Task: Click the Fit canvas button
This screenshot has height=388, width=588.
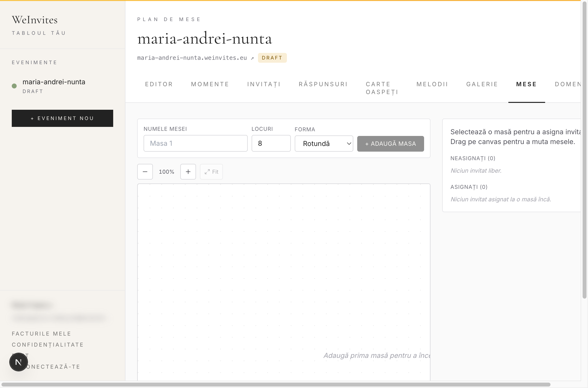Action: (211, 172)
